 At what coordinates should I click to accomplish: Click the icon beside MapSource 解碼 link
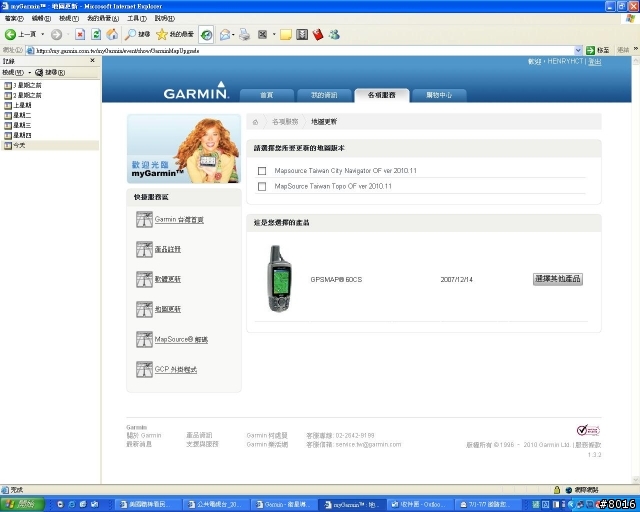[144, 339]
